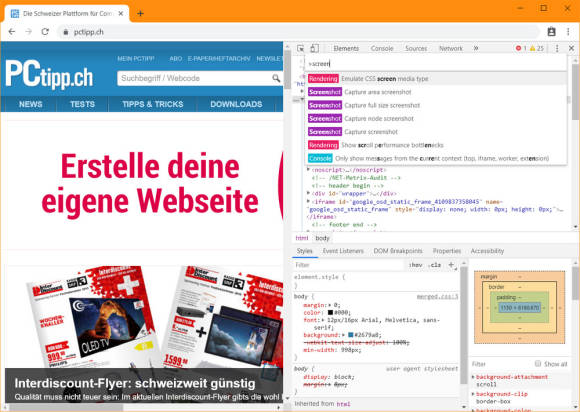Expand the div id wrapper node

click(308, 193)
